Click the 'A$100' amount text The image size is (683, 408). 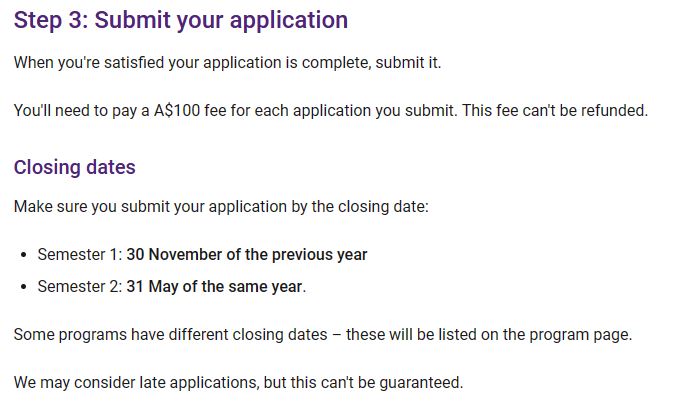pos(177,111)
